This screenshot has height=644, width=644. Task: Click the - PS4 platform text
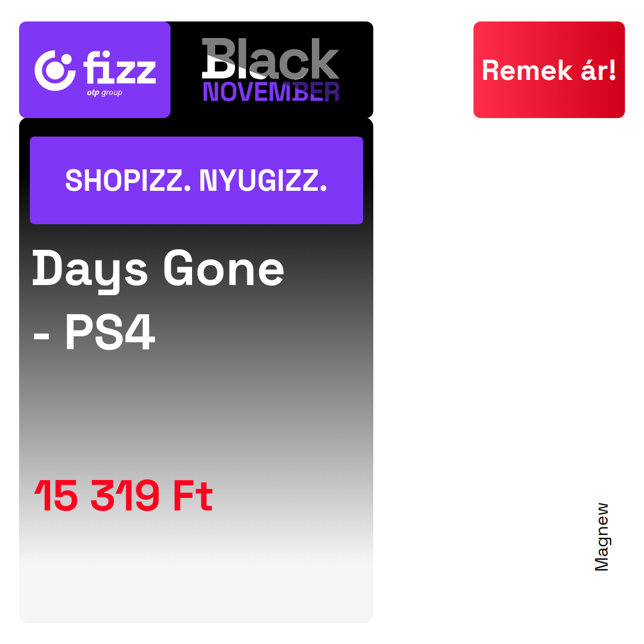94,332
